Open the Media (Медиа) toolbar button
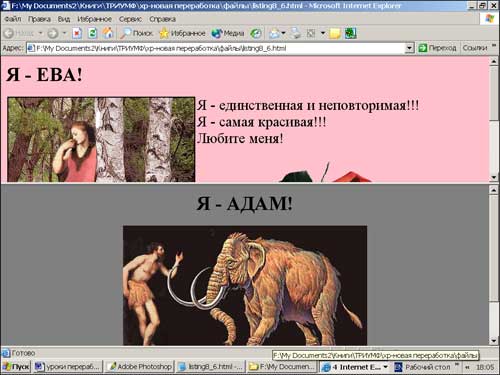 coord(228,33)
